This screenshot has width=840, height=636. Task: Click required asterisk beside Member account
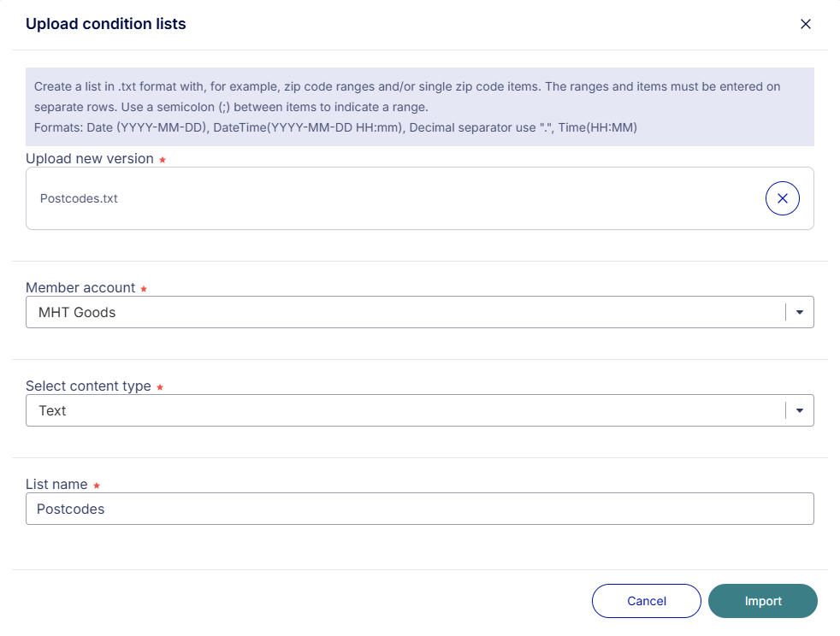144,289
